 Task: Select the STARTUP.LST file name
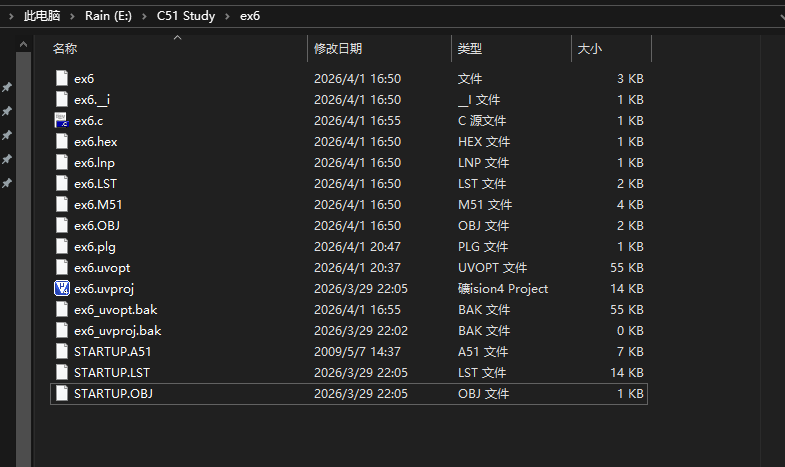click(x=112, y=373)
